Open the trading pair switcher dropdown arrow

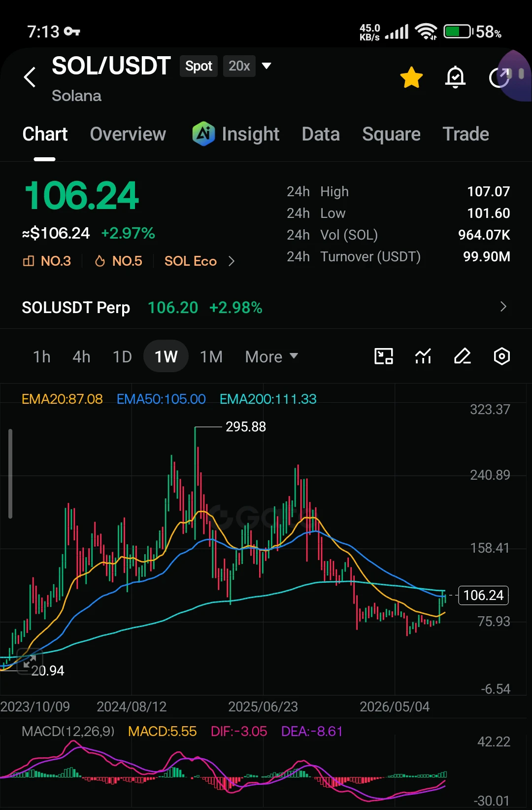coord(266,66)
